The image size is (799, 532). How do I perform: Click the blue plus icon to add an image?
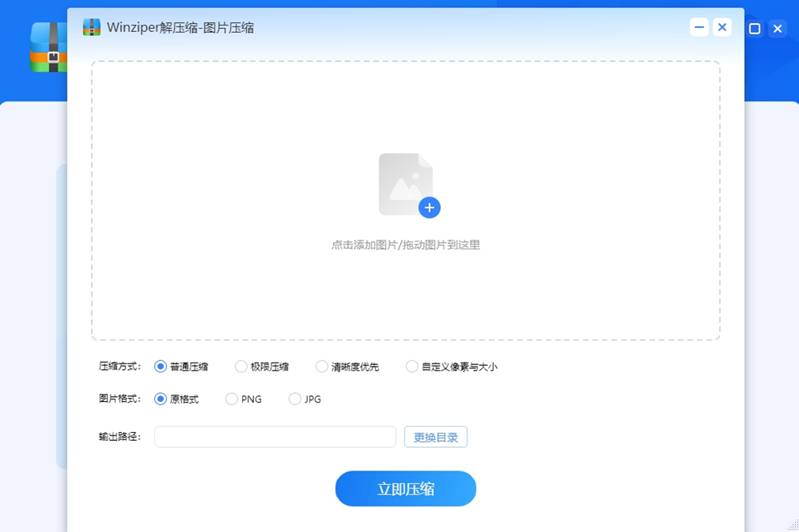click(x=430, y=208)
